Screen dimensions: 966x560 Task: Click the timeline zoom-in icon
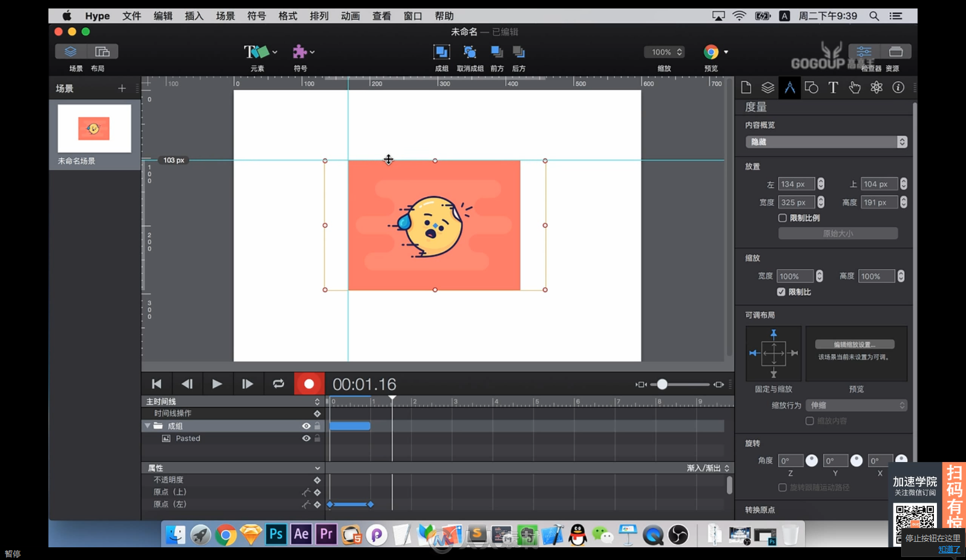718,384
